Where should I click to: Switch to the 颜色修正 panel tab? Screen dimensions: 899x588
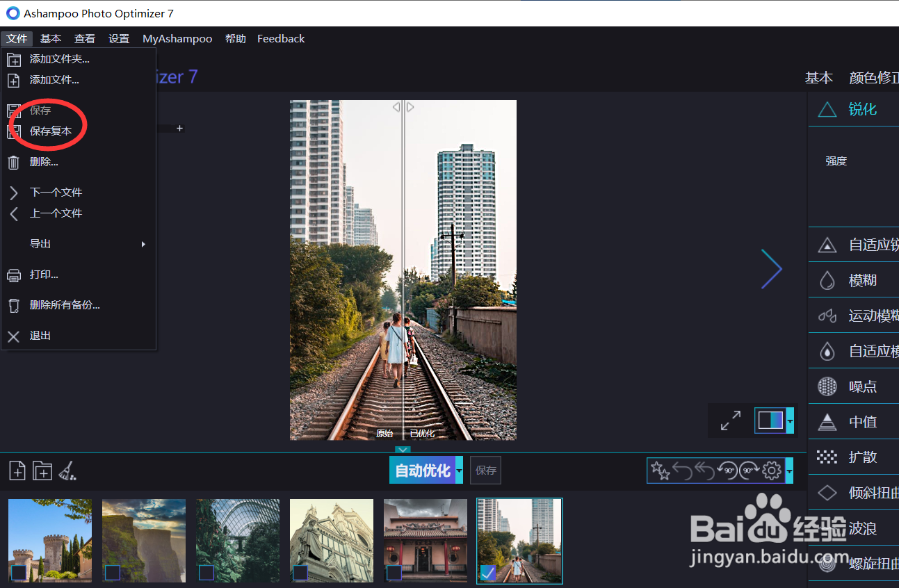[x=874, y=78]
